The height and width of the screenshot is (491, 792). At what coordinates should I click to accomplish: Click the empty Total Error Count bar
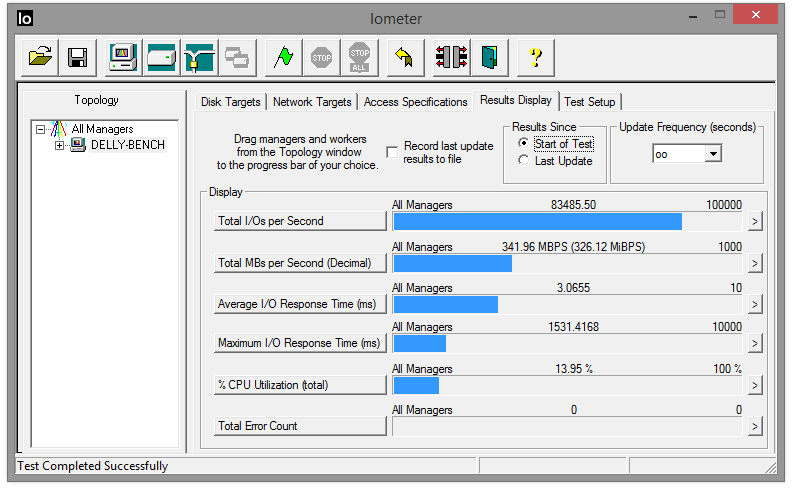(567, 427)
